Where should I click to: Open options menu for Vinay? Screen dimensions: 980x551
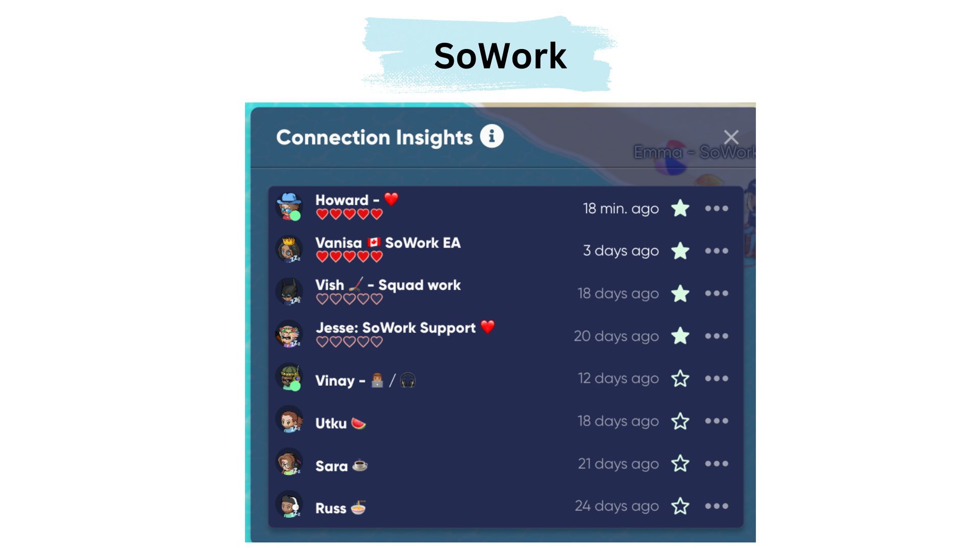(x=716, y=378)
